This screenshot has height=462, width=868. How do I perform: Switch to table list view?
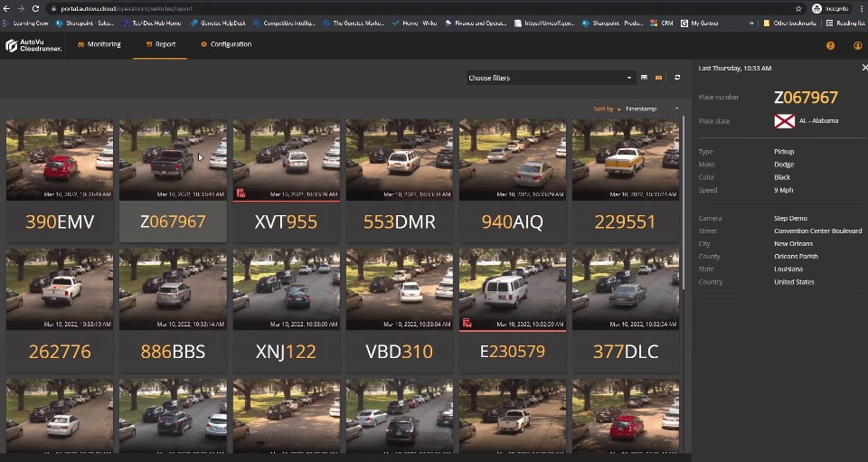click(x=644, y=78)
